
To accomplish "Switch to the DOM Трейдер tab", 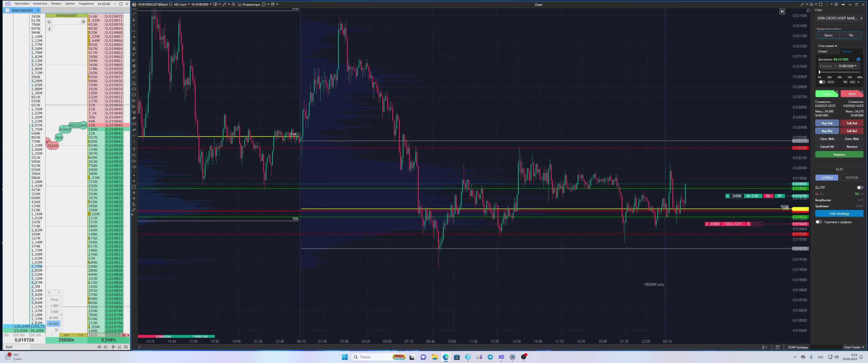I will (x=798, y=347).
